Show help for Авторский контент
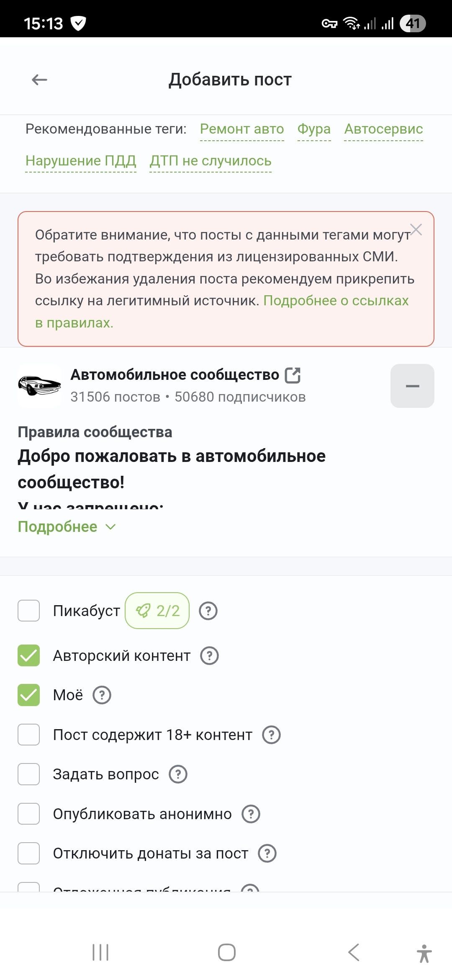This screenshot has height=980, width=452. 210,656
